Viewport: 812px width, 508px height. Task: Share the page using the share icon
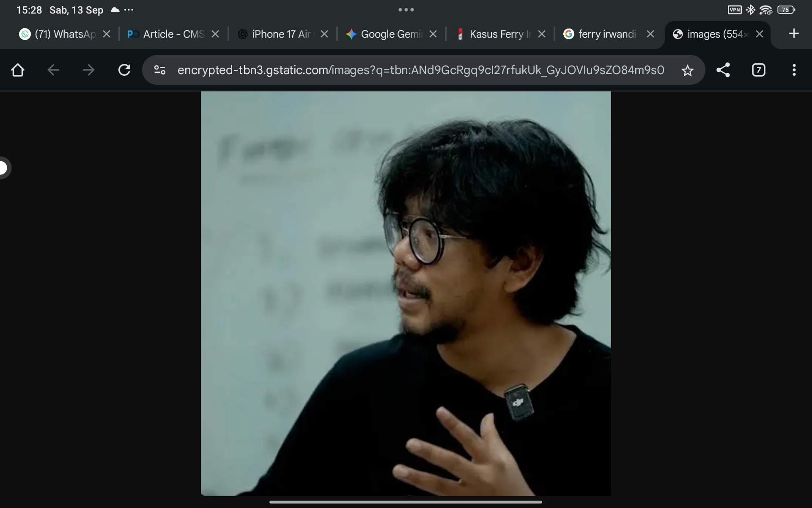[x=723, y=70]
